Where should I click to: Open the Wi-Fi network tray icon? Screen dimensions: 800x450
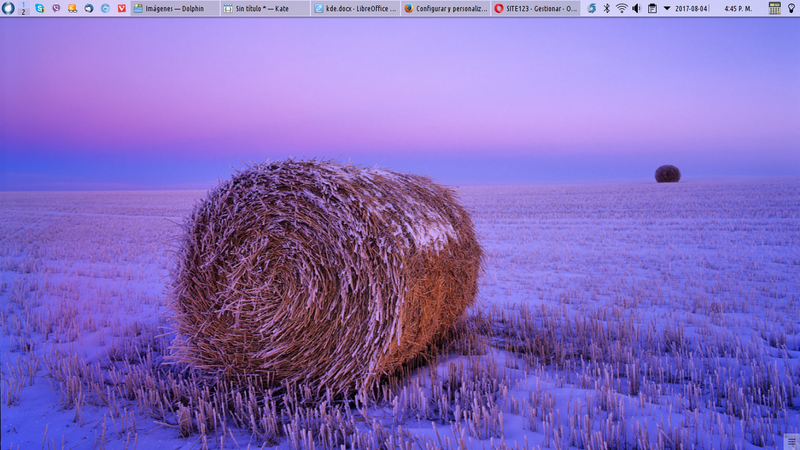(621, 8)
